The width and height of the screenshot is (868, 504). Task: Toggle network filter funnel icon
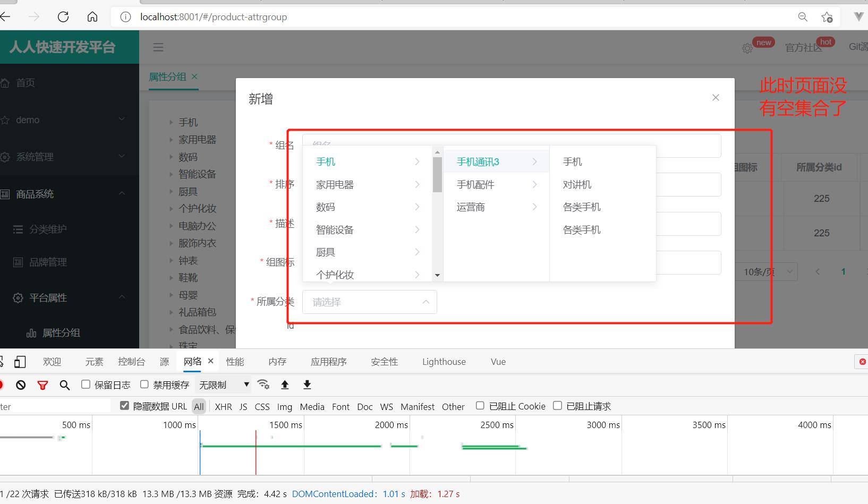pos(43,385)
